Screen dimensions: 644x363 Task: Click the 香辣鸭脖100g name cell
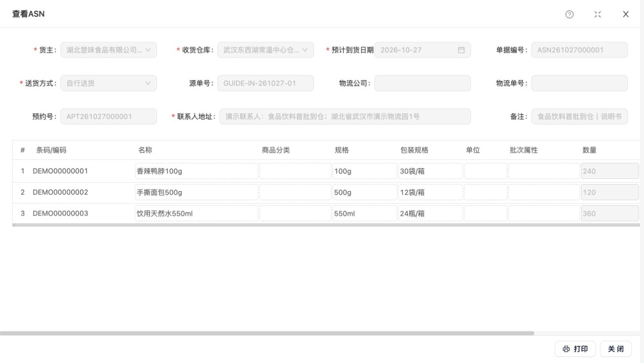point(196,171)
